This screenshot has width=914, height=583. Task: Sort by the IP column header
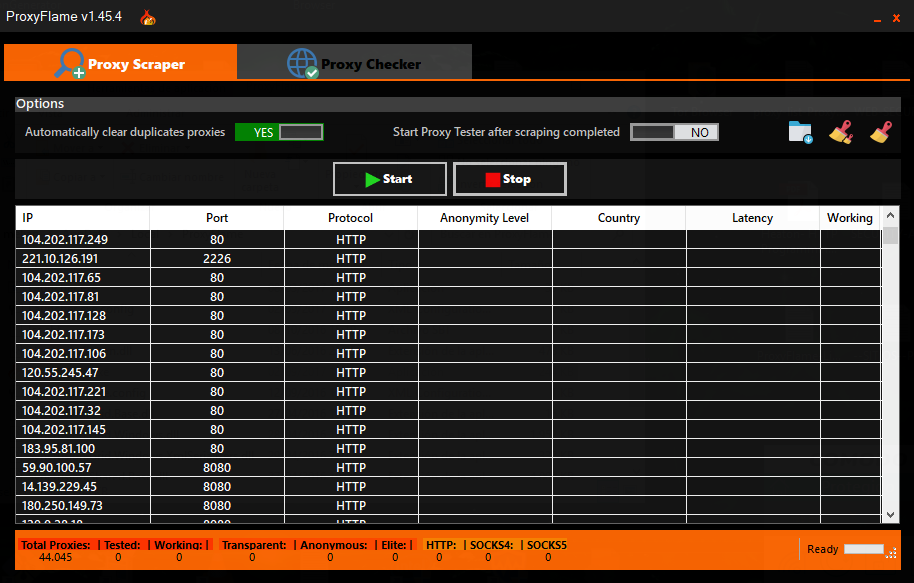[x=83, y=218]
